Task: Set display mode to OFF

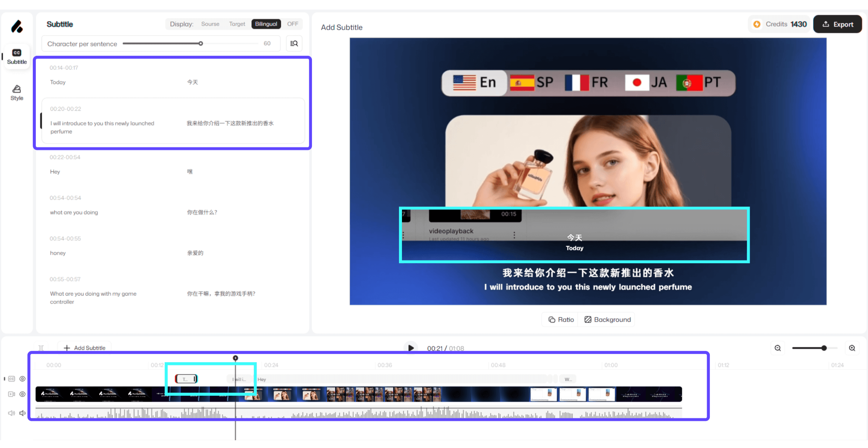Action: (x=292, y=24)
